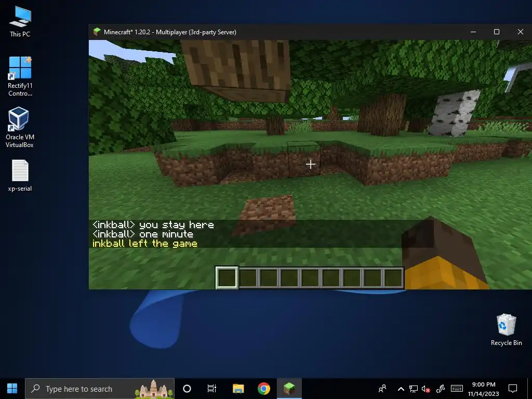532x399 pixels.
Task: Maximize the Minecraft window
Action: coord(496,32)
